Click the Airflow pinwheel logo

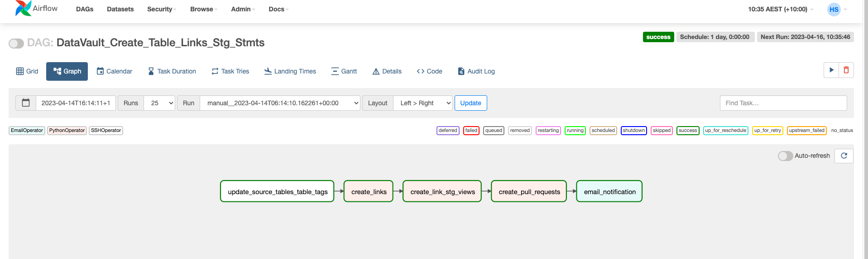[x=23, y=8]
